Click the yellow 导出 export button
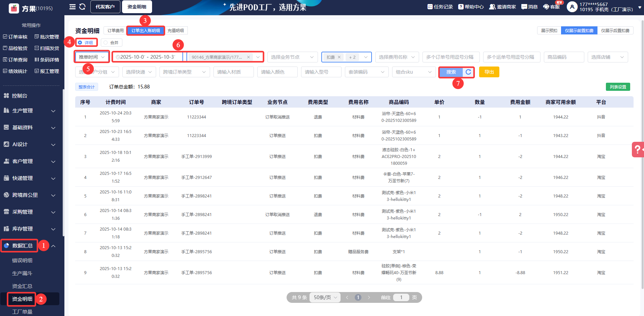The width and height of the screenshot is (644, 316). pyautogui.click(x=489, y=72)
